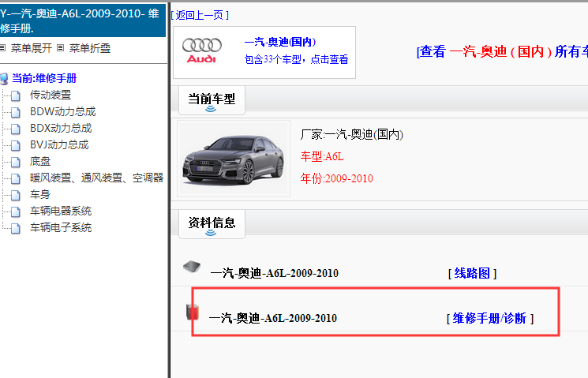Expand all menus via 菜单展开

32,48
